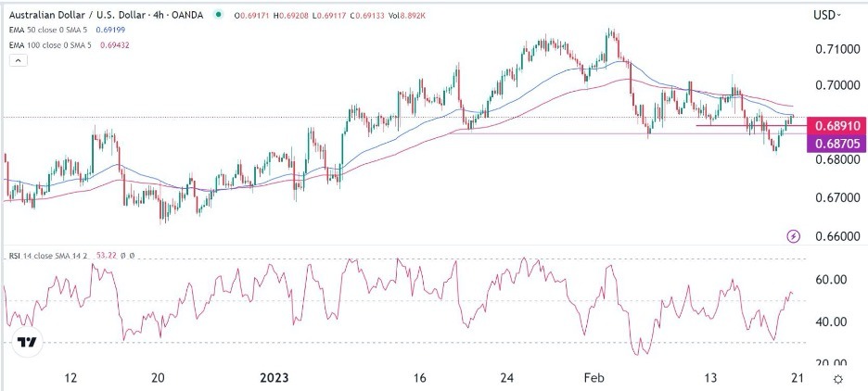Viewport: 868px width, 391px height.
Task: Click the EMA 100 value 0.69432
Action: (115, 44)
